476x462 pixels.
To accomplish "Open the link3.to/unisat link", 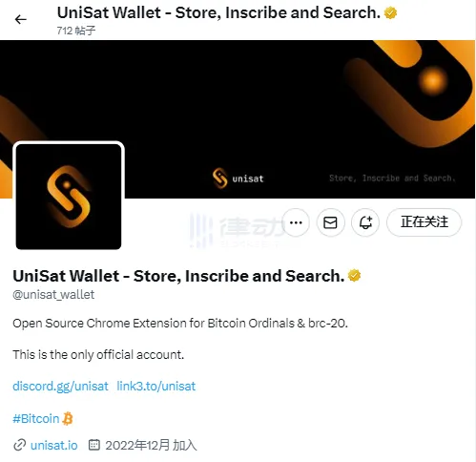I will pyautogui.click(x=156, y=386).
